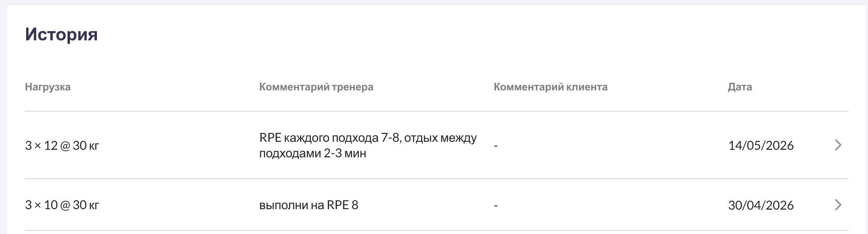Sort by the Дата column header
The image size is (868, 234).
[x=740, y=87]
